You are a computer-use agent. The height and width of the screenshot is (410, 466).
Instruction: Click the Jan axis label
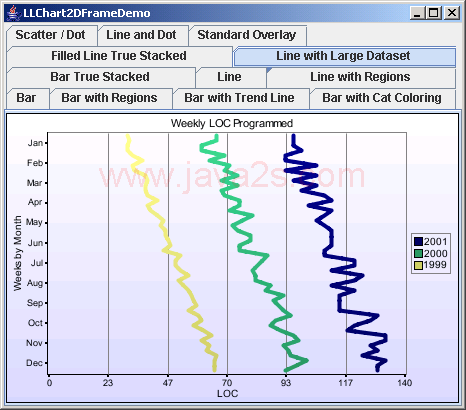[35, 143]
